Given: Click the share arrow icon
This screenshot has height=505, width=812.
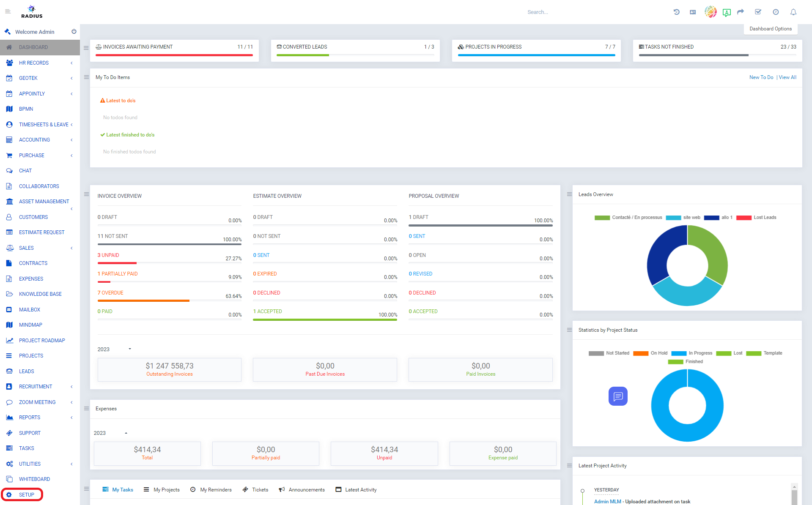Looking at the screenshot, I should [741, 12].
